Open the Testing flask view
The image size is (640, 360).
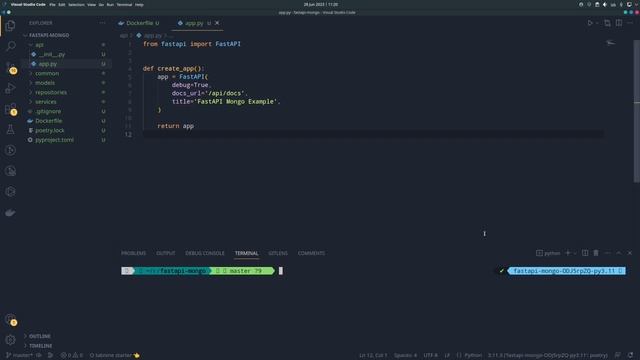[x=11, y=130]
